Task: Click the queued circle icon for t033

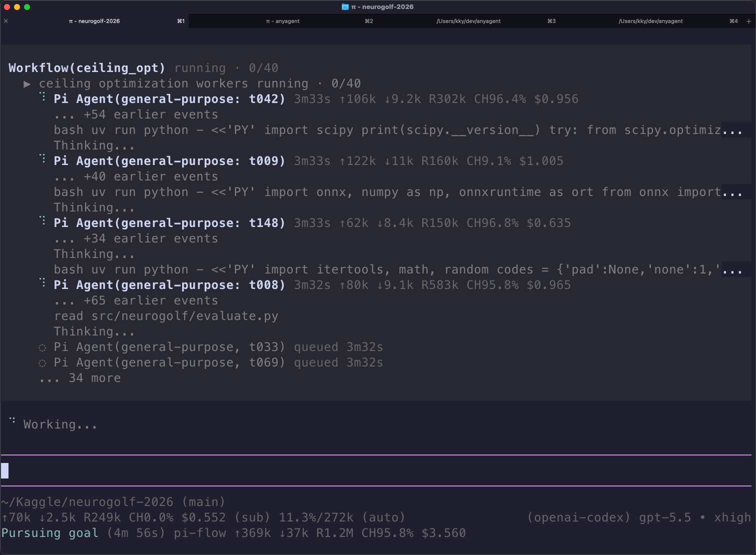Action: coord(43,347)
